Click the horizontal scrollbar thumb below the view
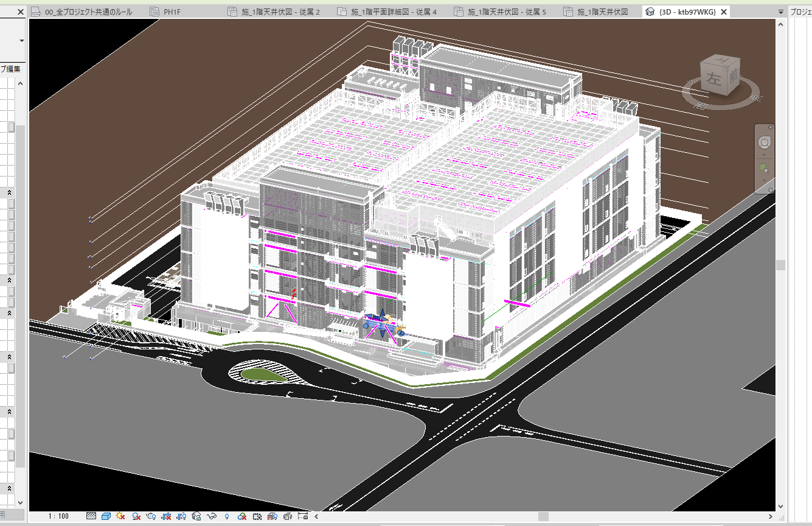The image size is (812, 526). 543,516
